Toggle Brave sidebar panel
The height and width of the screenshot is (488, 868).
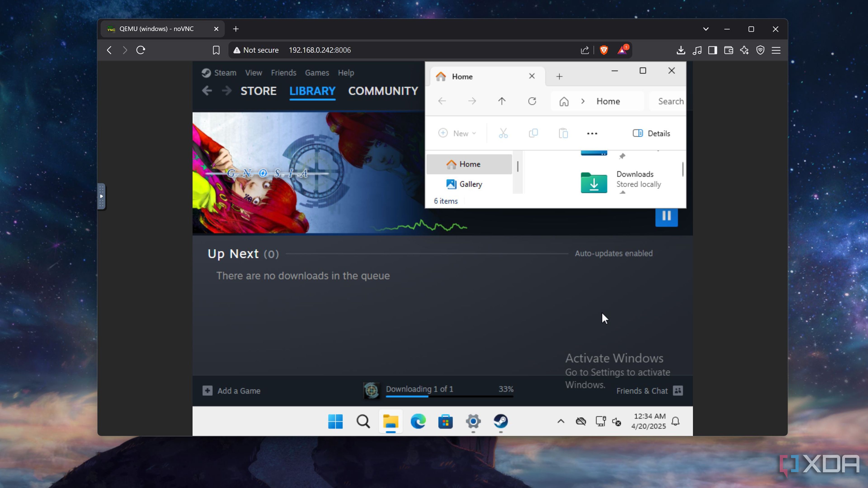pos(712,50)
